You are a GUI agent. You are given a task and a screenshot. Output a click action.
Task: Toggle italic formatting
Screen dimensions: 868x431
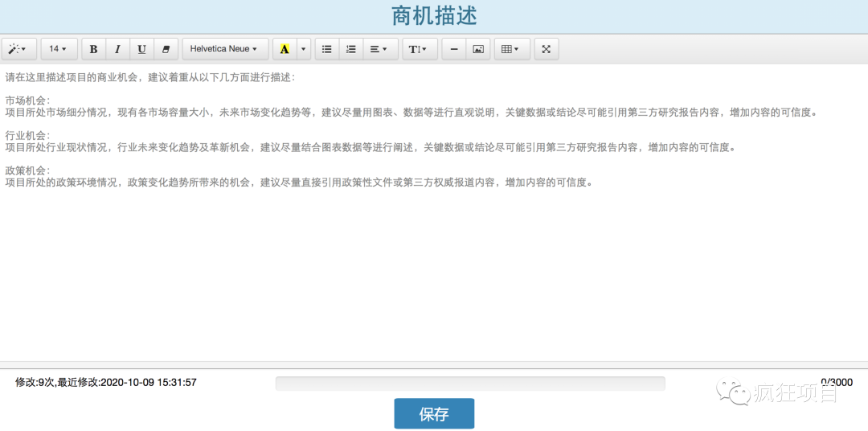click(117, 49)
